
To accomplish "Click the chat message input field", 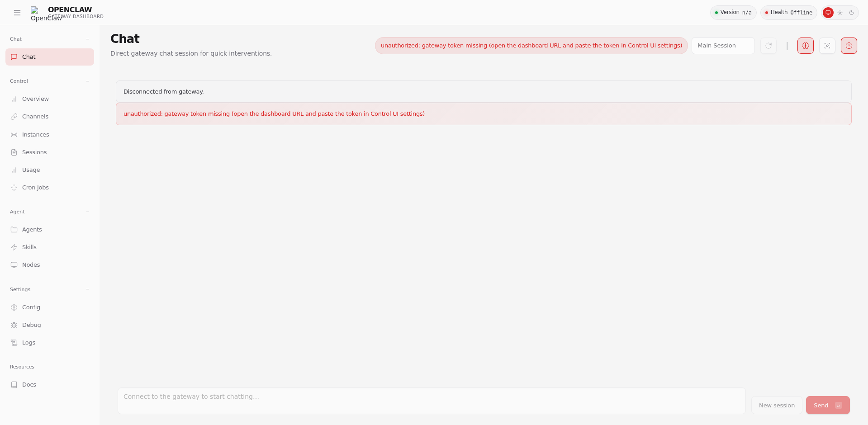I will (x=431, y=401).
